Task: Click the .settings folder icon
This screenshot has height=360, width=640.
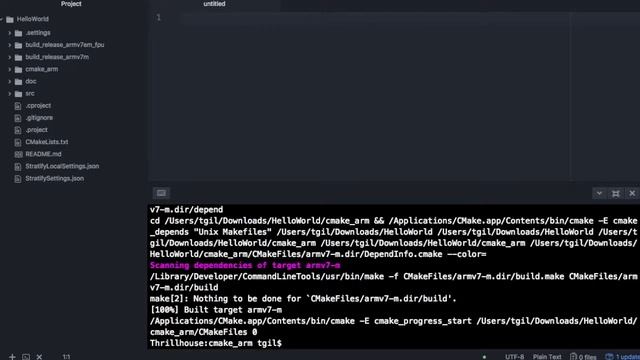Action: coord(18,33)
